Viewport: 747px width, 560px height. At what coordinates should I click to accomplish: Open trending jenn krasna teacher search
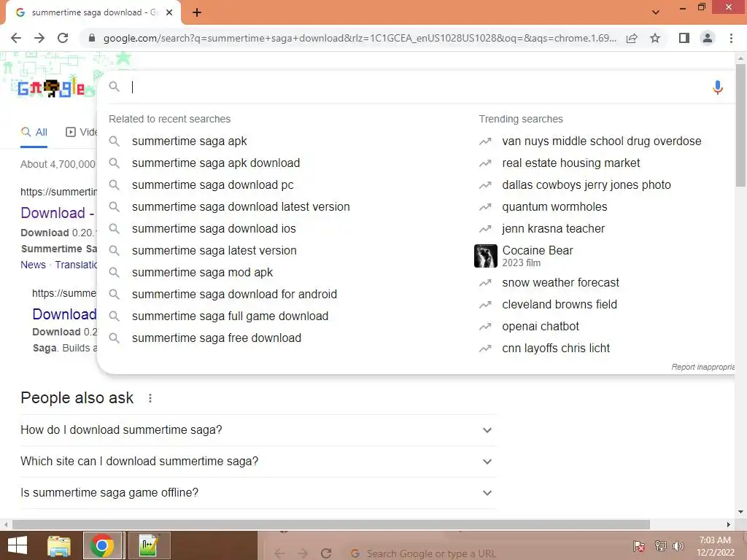pos(553,229)
